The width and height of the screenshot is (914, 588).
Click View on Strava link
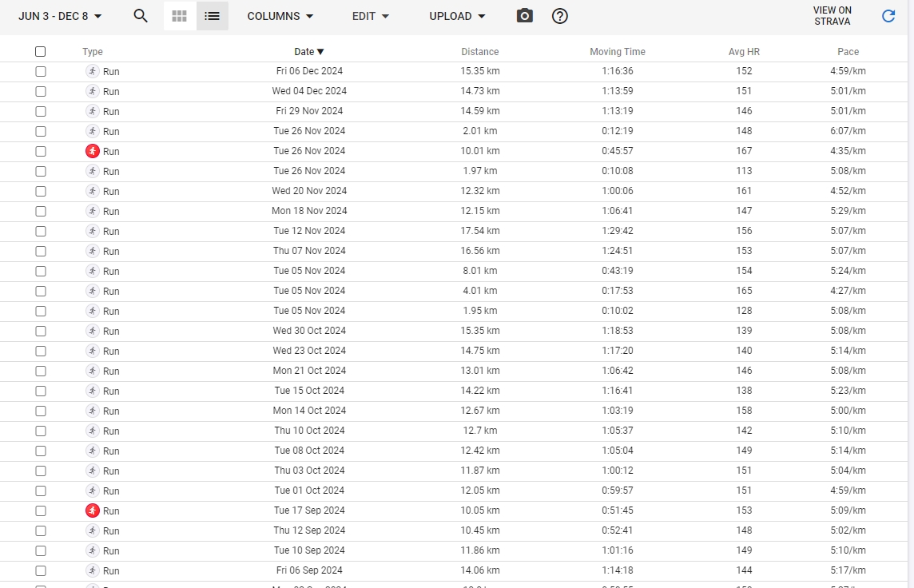point(832,16)
